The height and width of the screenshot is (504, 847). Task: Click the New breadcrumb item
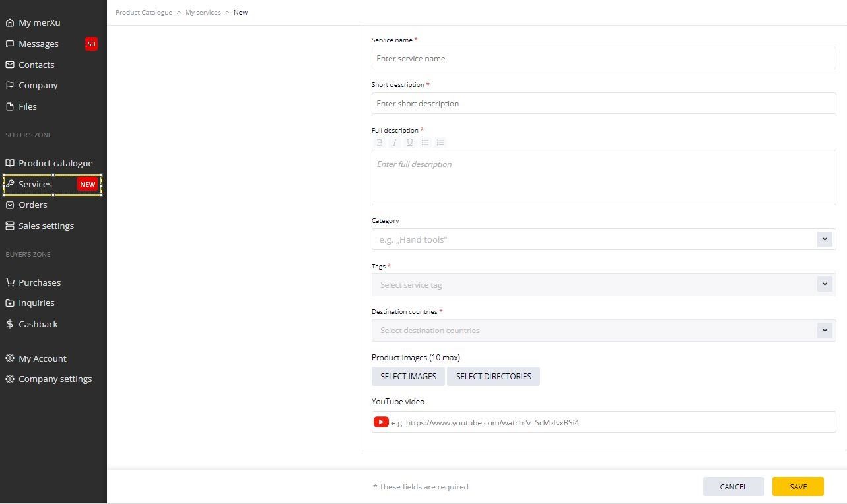point(241,13)
